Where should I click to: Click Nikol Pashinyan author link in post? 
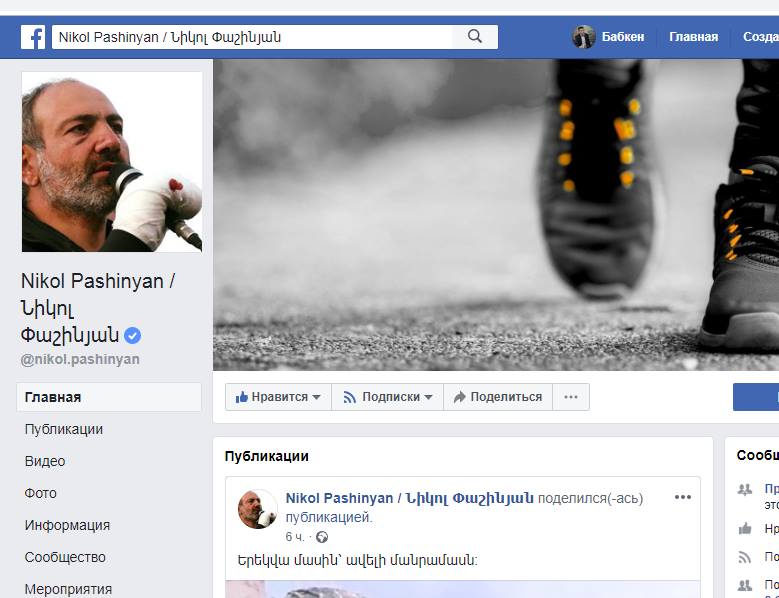[x=409, y=498]
